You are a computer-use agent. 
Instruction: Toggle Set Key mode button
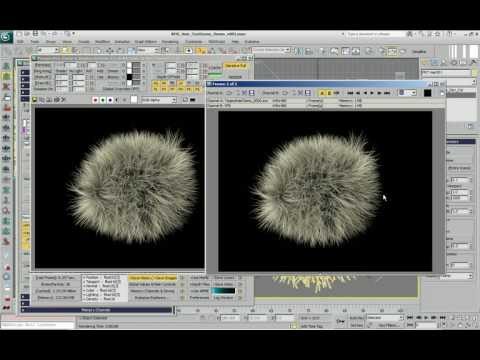356,325
